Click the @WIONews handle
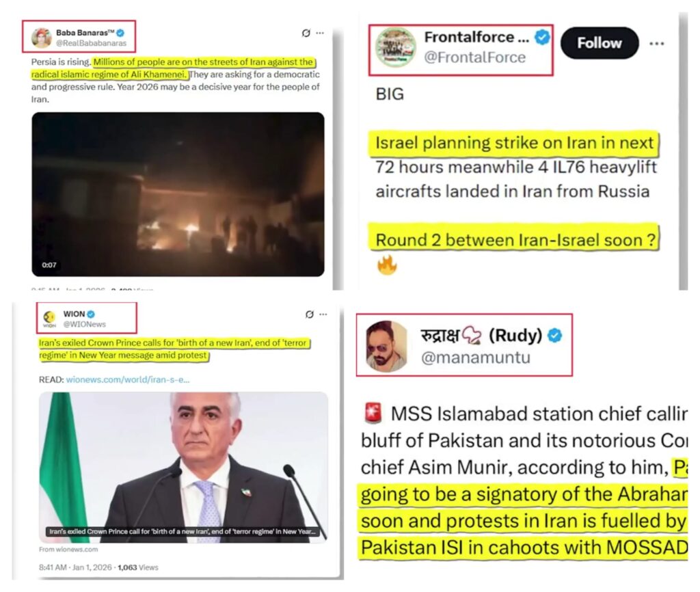Screen dimensions: 700x592 (x=84, y=325)
